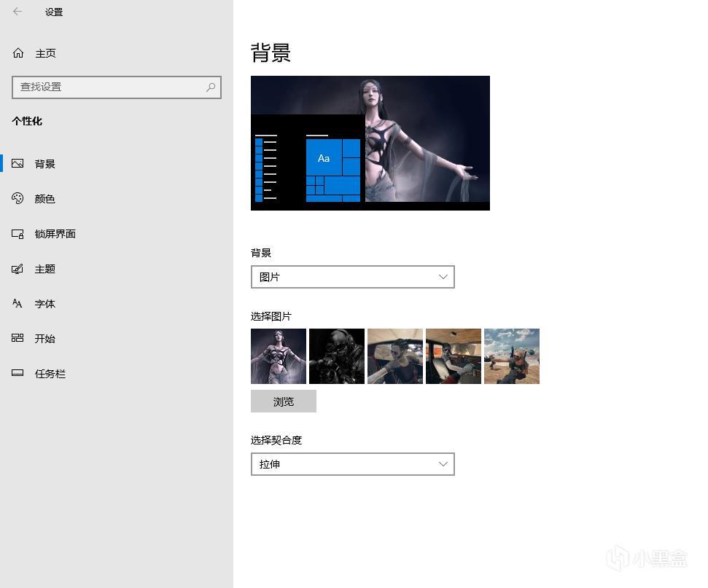The image size is (708, 588).
Task: Open the 主题 settings page
Action: tap(44, 269)
